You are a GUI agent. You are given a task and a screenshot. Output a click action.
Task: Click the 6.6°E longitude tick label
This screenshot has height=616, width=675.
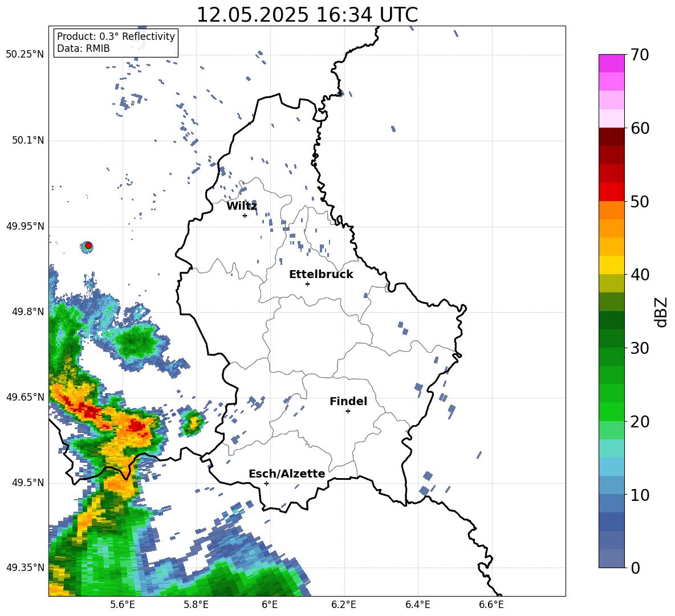[491, 605]
